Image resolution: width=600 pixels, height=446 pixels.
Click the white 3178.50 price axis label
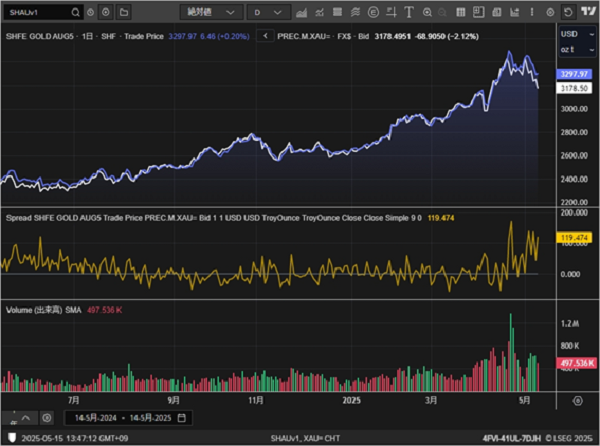(x=574, y=88)
